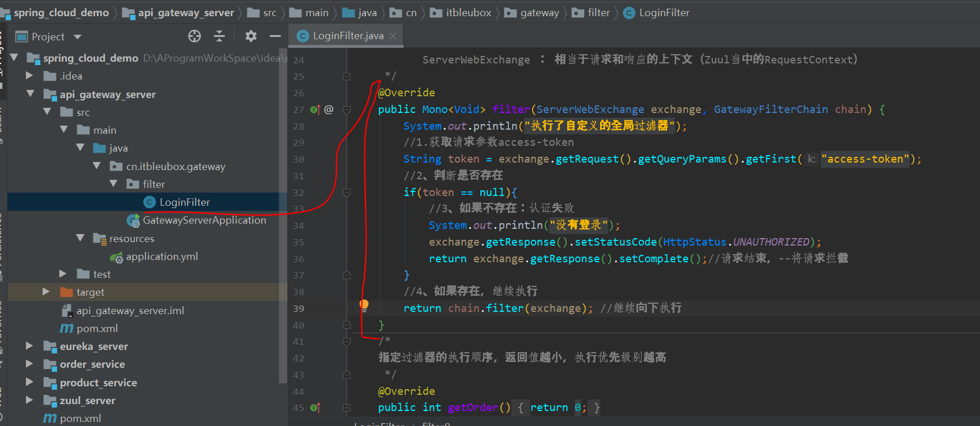Expand the .idea folder
This screenshot has width=980, height=426.
[x=30, y=76]
